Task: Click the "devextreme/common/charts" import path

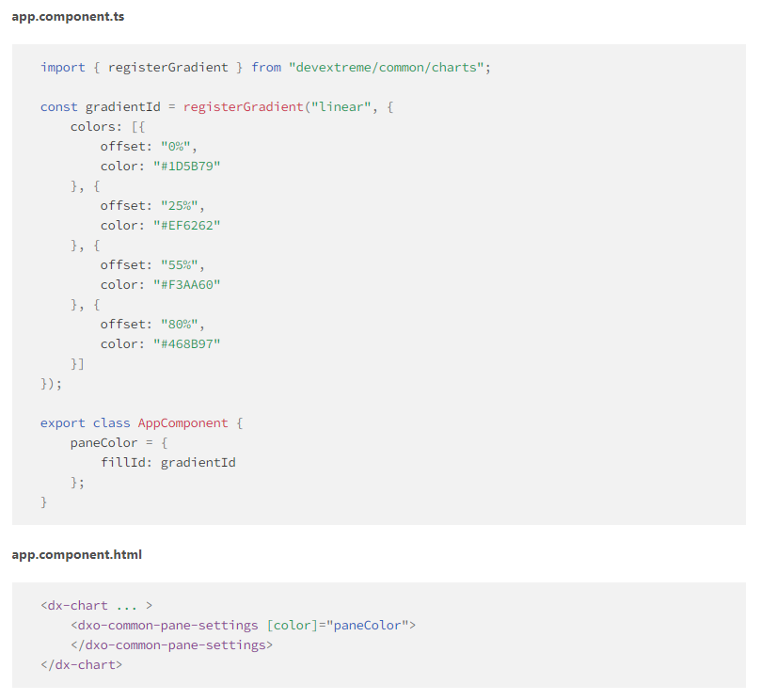Action: 387,67
